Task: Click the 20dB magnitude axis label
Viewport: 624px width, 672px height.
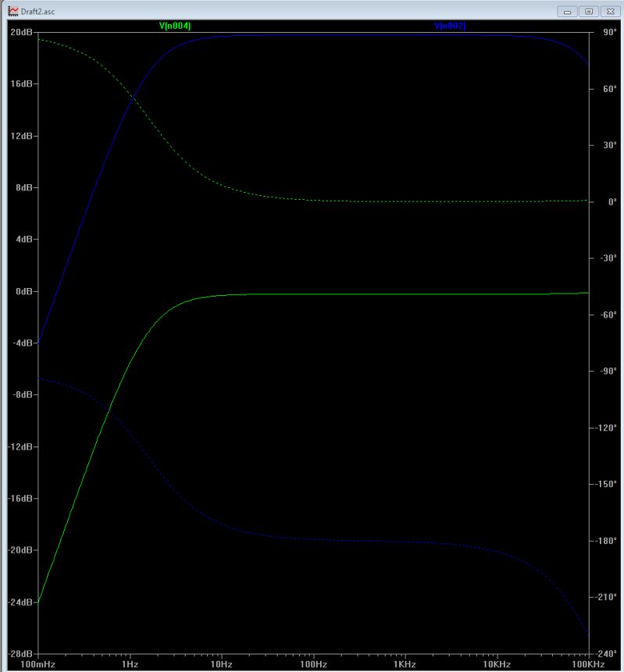Action: [21, 32]
